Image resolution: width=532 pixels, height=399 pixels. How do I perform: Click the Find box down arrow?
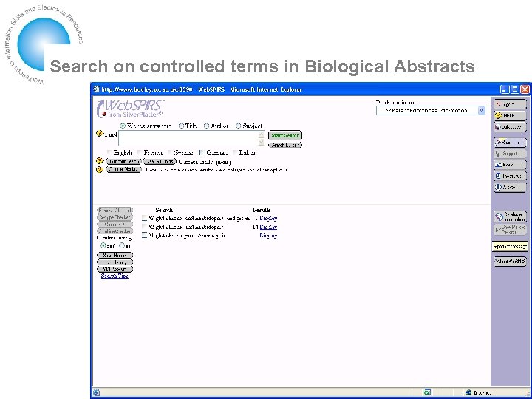(262, 142)
